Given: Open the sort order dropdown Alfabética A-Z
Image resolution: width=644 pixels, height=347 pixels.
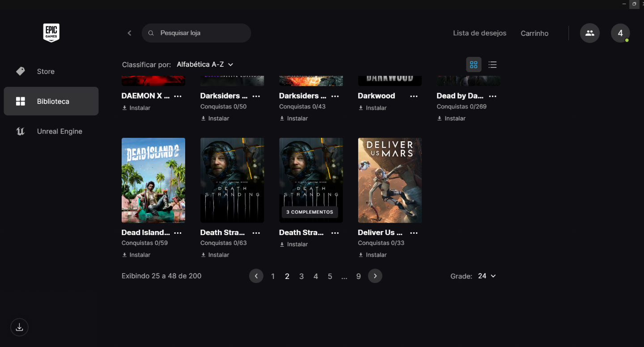Looking at the screenshot, I should tap(205, 64).
